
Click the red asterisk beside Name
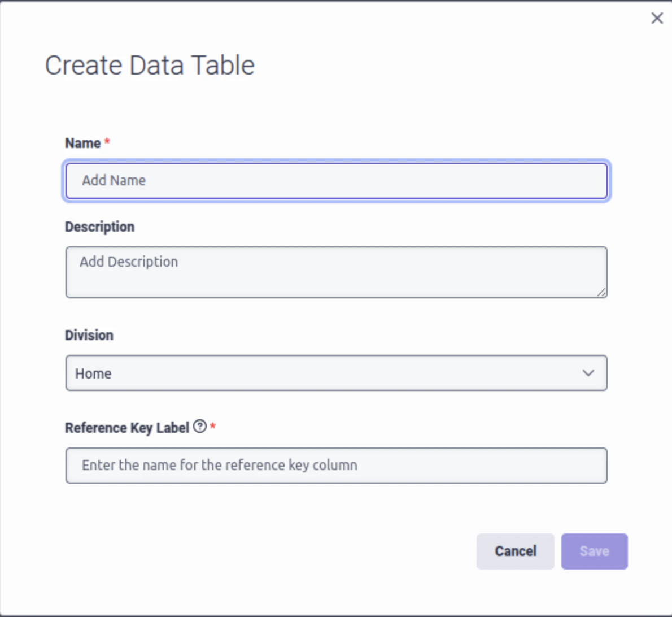pos(107,141)
